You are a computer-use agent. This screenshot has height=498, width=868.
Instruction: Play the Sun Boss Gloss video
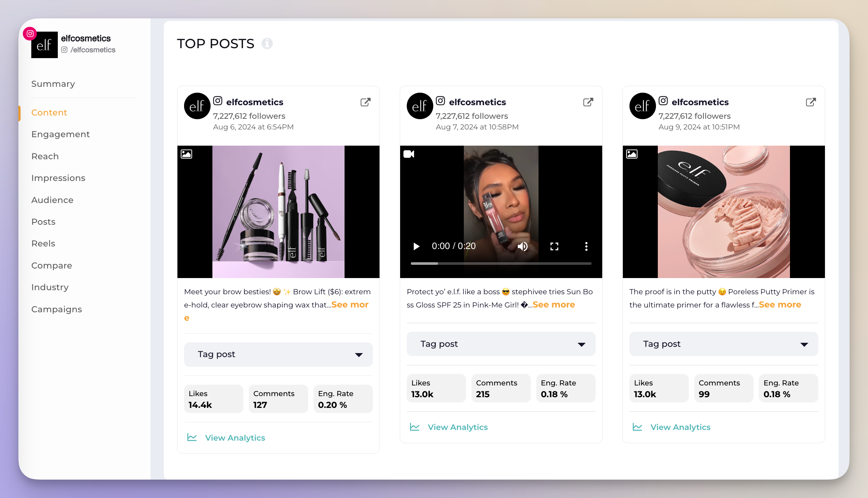416,246
